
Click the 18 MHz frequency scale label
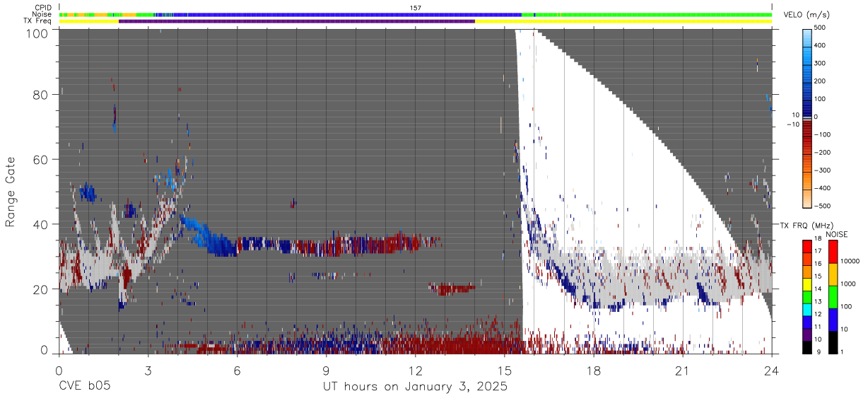818,240
